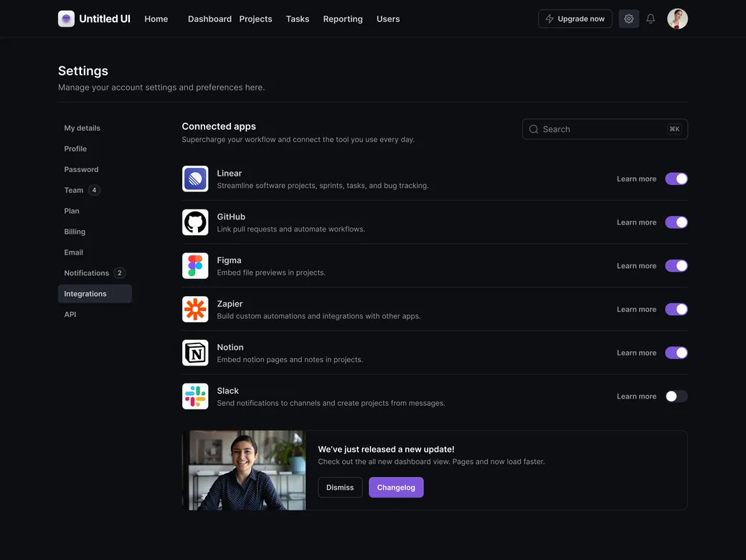The width and height of the screenshot is (746, 560).
Task: Open the user avatar profile menu
Action: [677, 19]
